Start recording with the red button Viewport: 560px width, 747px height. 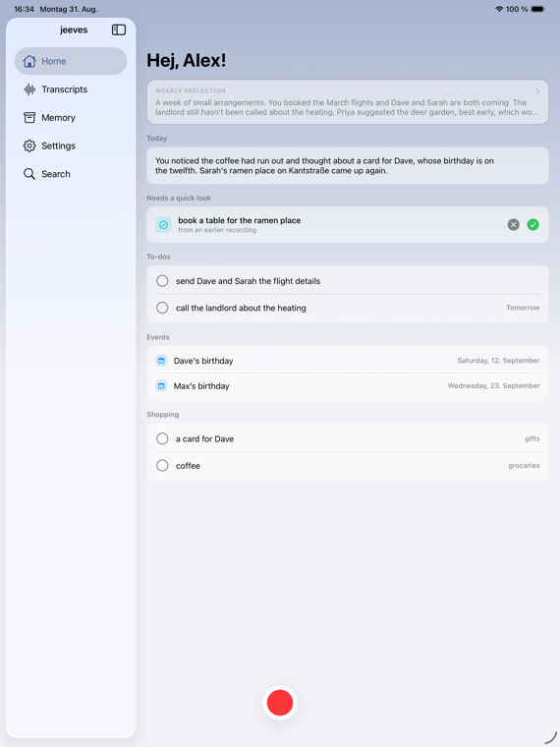280,702
